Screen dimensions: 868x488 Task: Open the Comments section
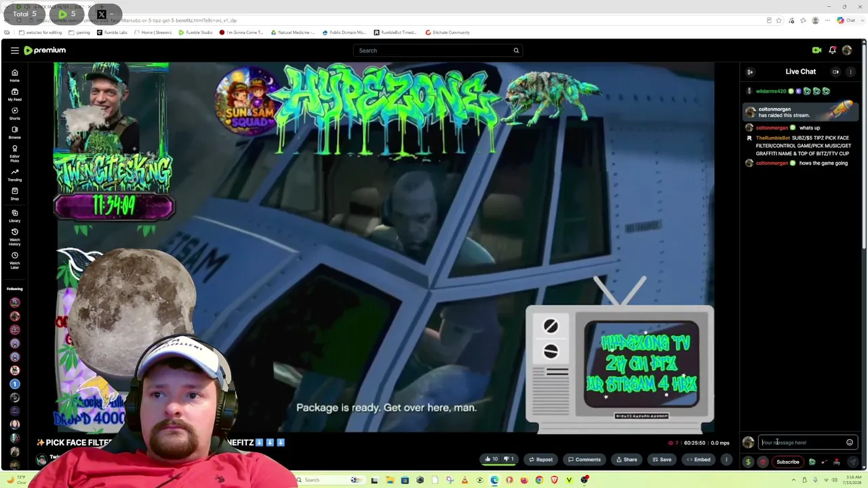point(585,460)
